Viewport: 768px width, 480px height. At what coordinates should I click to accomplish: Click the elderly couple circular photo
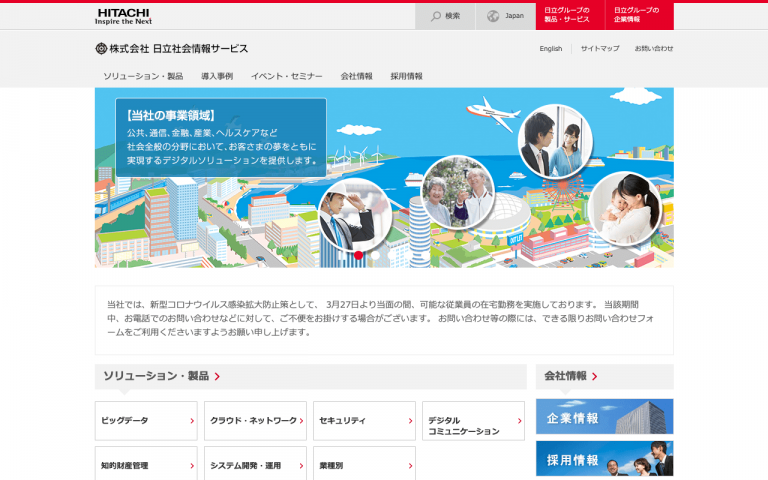(458, 192)
